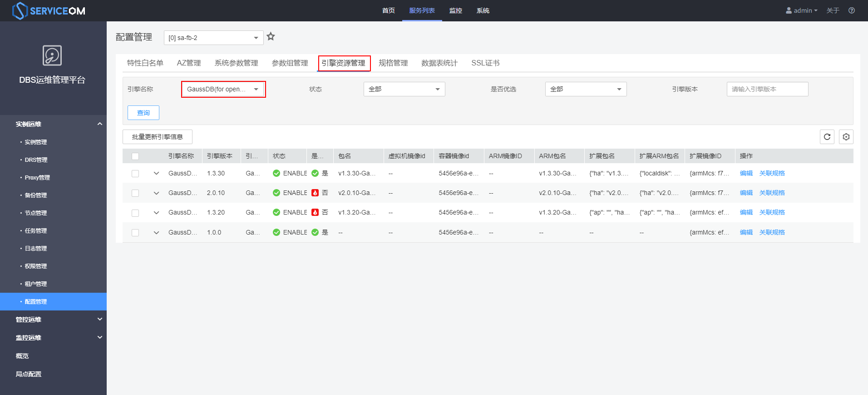The height and width of the screenshot is (395, 868).
Task: Switch to the 规格管理 tab
Action: tap(393, 63)
